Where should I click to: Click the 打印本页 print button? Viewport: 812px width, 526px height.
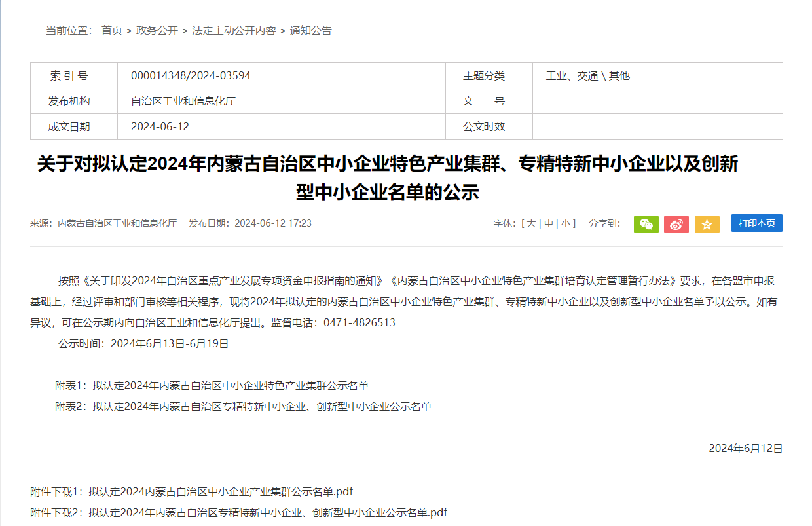pyautogui.click(x=756, y=223)
